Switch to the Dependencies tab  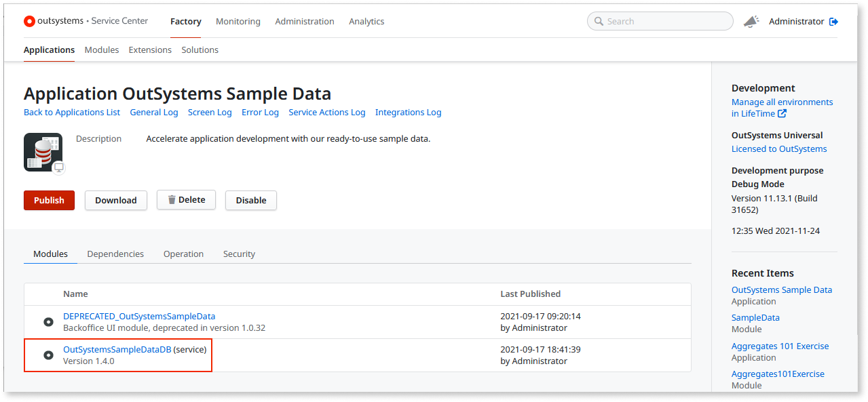[115, 254]
